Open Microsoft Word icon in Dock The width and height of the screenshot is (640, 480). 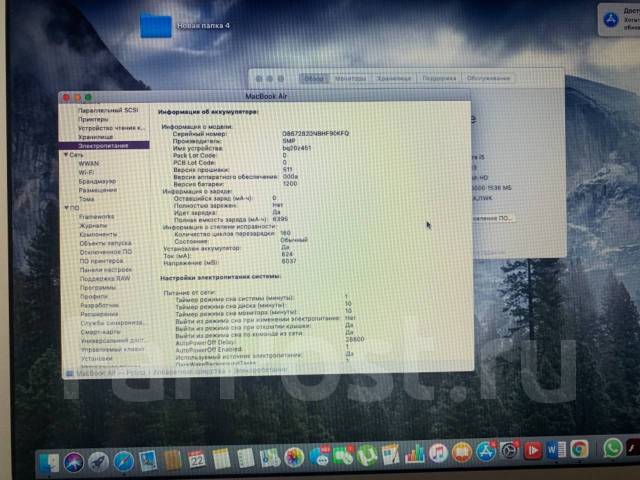tap(556, 450)
